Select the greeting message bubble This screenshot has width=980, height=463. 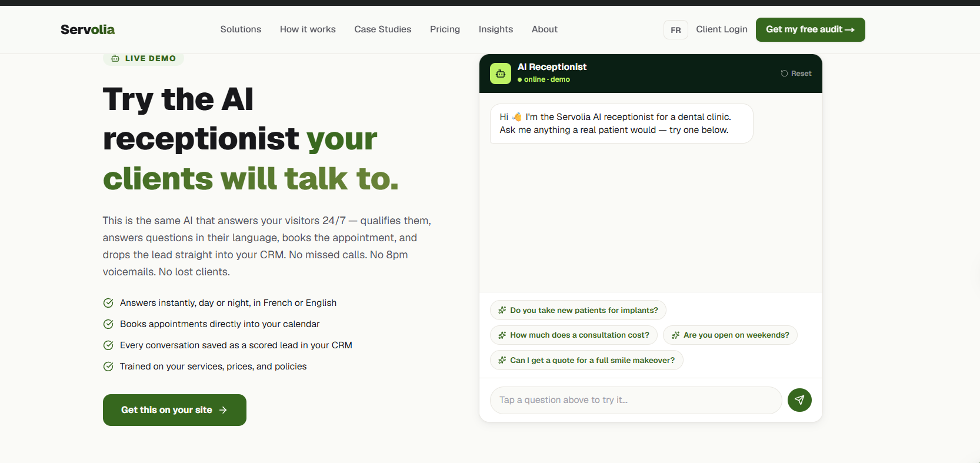coord(622,124)
